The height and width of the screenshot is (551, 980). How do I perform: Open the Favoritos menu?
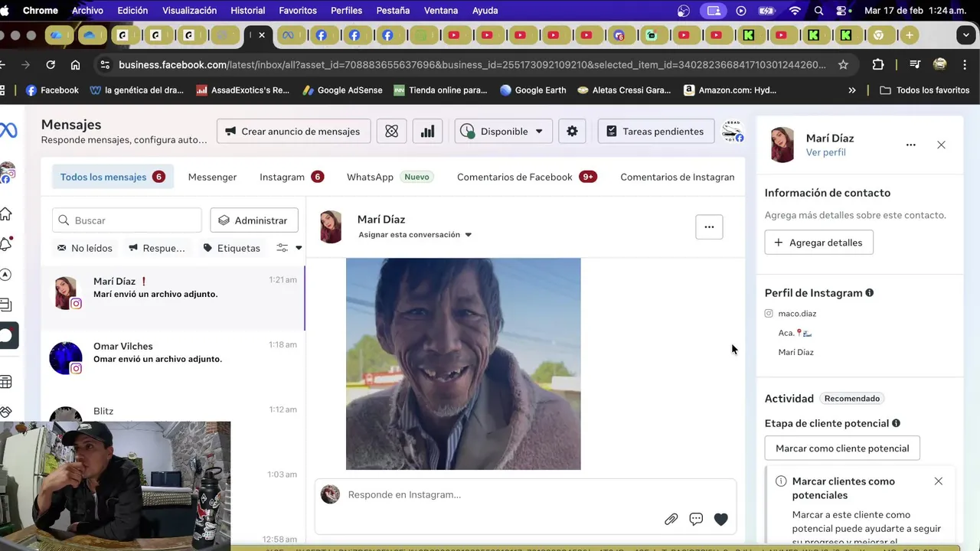tap(298, 11)
